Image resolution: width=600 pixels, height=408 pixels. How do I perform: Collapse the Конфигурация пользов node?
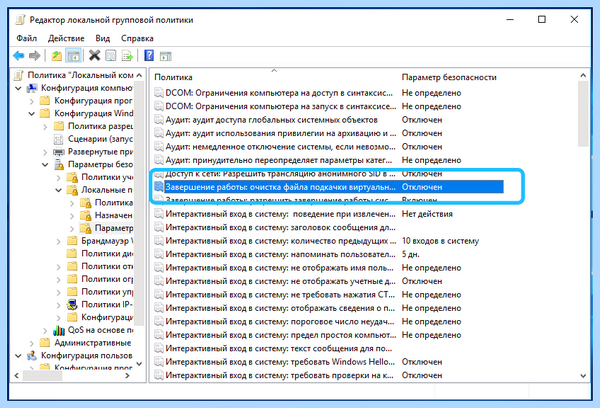coord(18,356)
